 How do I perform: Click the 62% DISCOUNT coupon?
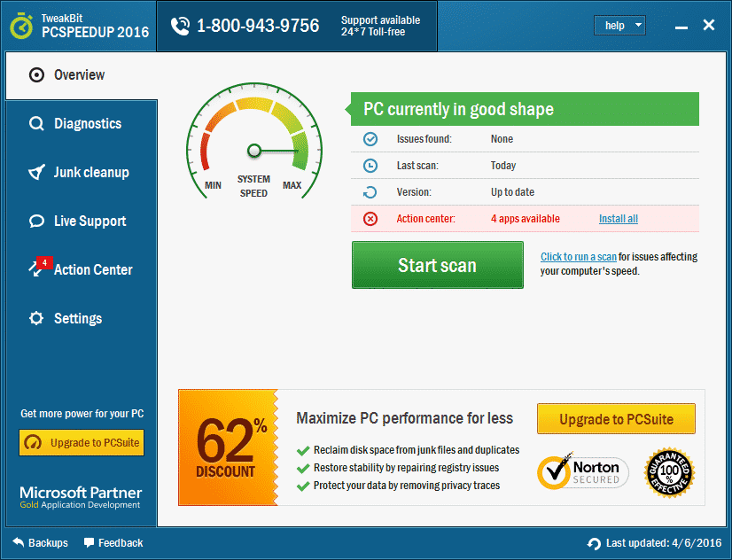(228, 447)
